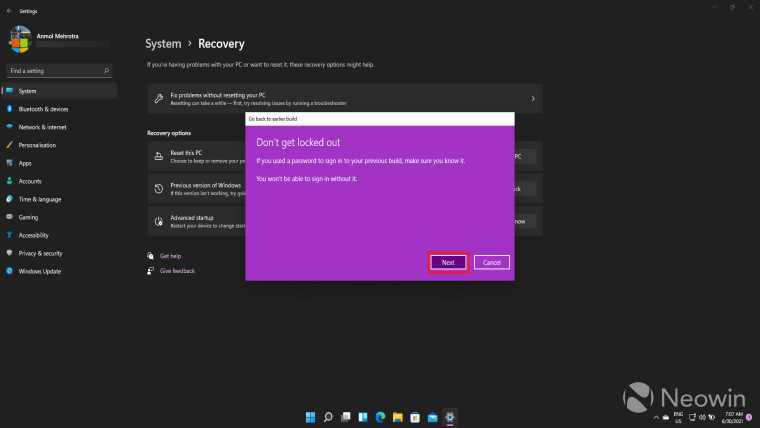Click the ENG US language indicator
760x428 pixels.
click(x=678, y=417)
